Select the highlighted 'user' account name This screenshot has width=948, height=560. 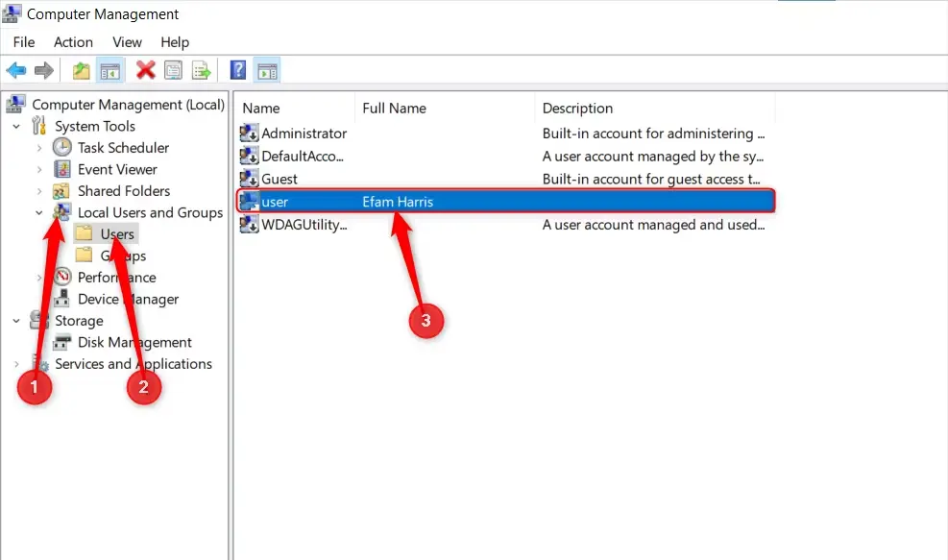click(x=275, y=202)
